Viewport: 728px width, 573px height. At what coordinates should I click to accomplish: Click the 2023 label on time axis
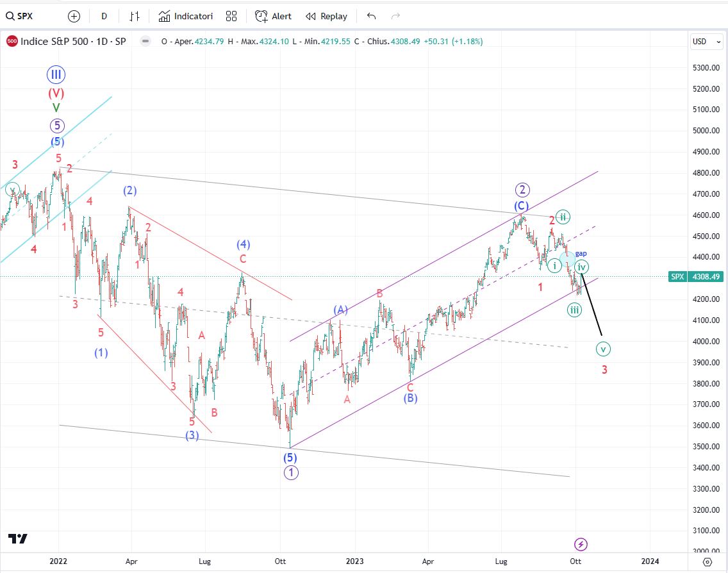355,561
